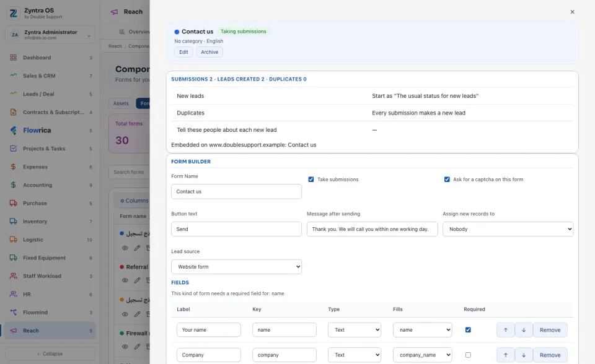Screen dimensions: 595x364
Task: Click the Edit button
Action: pos(183,52)
